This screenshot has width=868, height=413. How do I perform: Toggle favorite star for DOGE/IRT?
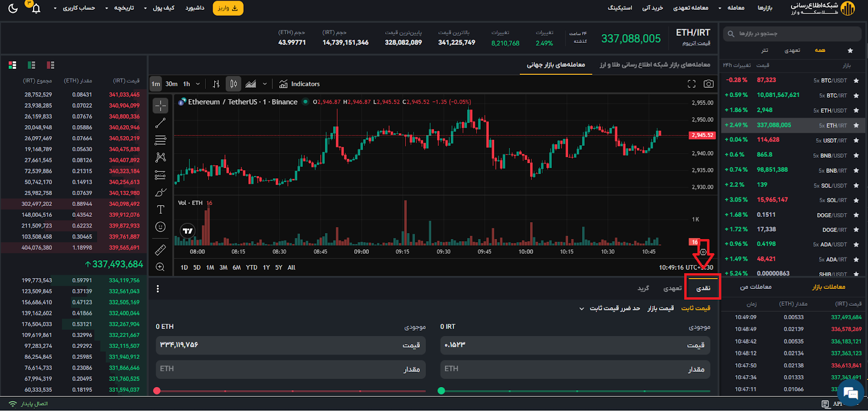[x=856, y=230]
